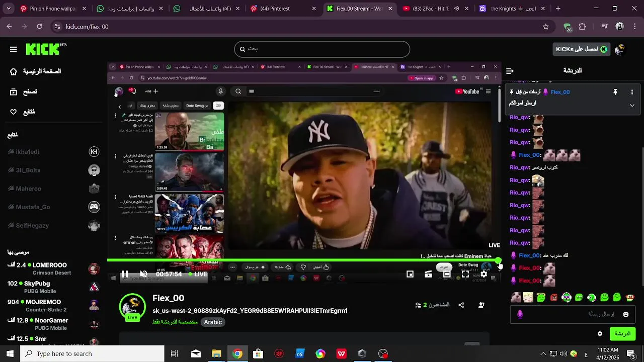Open recommended stream NoorGamer

(x=54, y=324)
